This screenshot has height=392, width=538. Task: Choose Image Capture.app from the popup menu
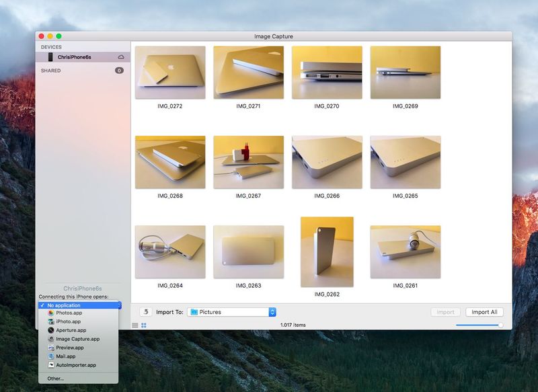tap(78, 339)
